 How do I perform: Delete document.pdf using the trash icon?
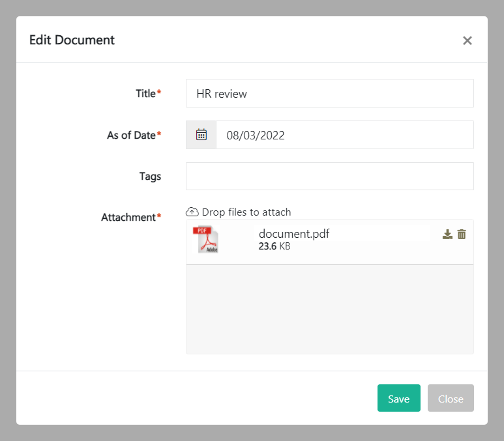(x=462, y=235)
